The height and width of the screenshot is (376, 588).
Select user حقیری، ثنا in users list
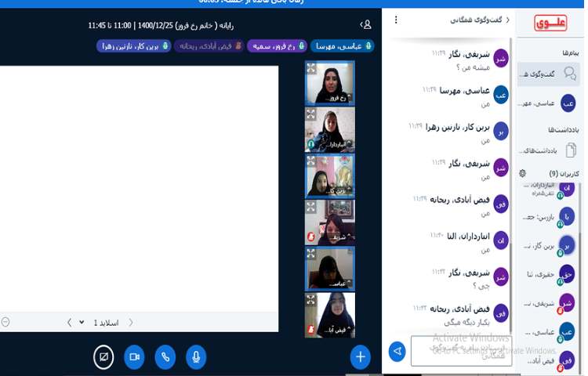pos(550,274)
